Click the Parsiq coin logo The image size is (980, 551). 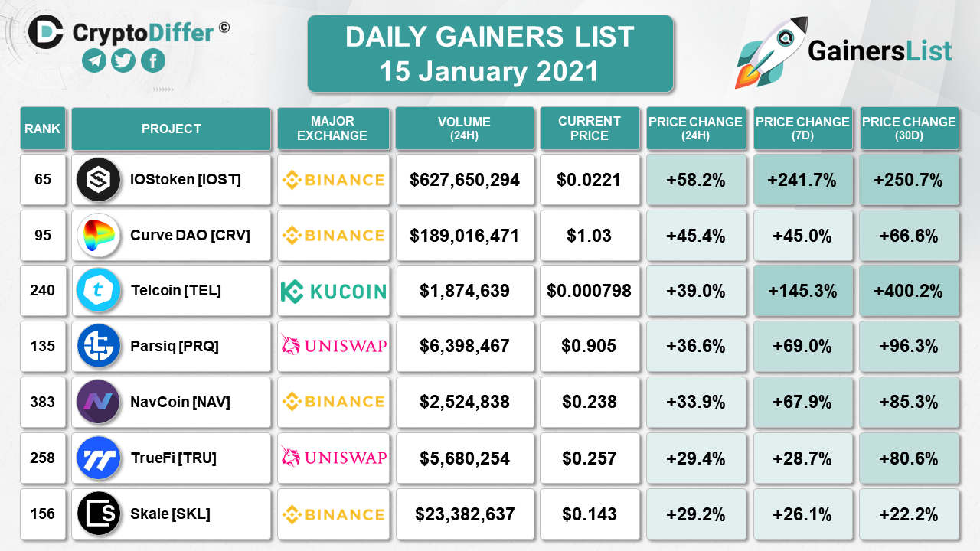98,346
